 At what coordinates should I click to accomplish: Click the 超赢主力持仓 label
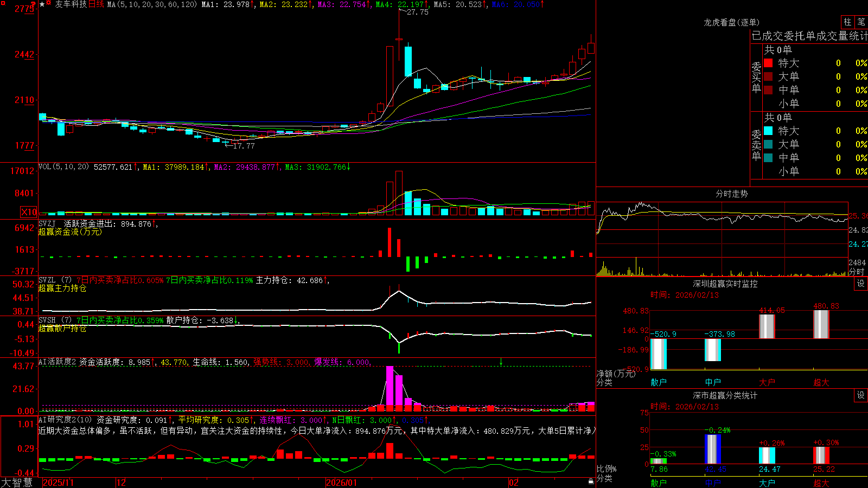click(x=62, y=288)
